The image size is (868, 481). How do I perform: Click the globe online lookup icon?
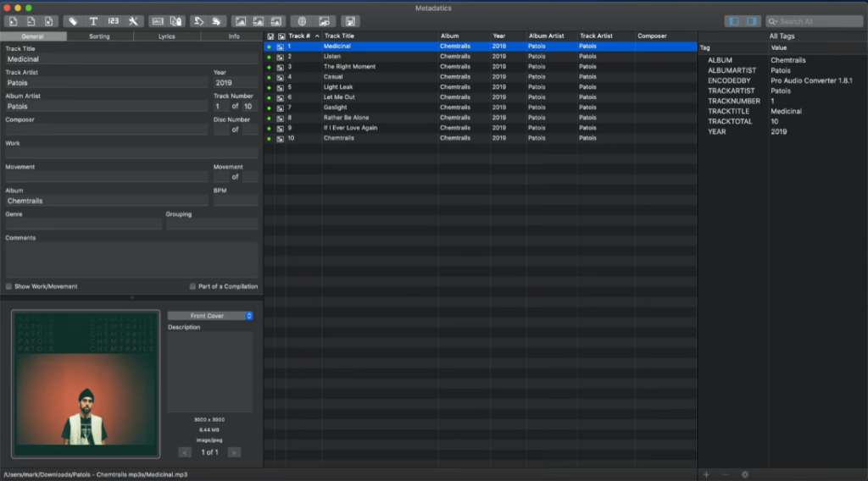click(x=302, y=21)
